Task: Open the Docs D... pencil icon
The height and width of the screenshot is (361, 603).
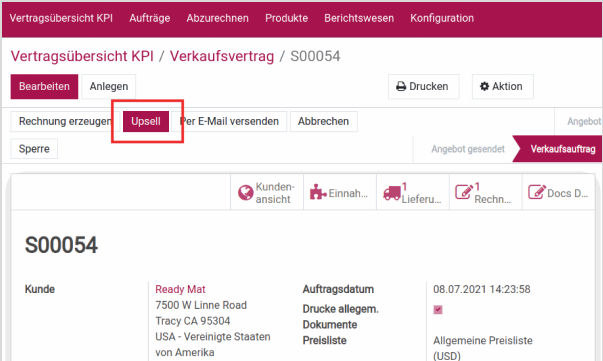Action: (536, 191)
